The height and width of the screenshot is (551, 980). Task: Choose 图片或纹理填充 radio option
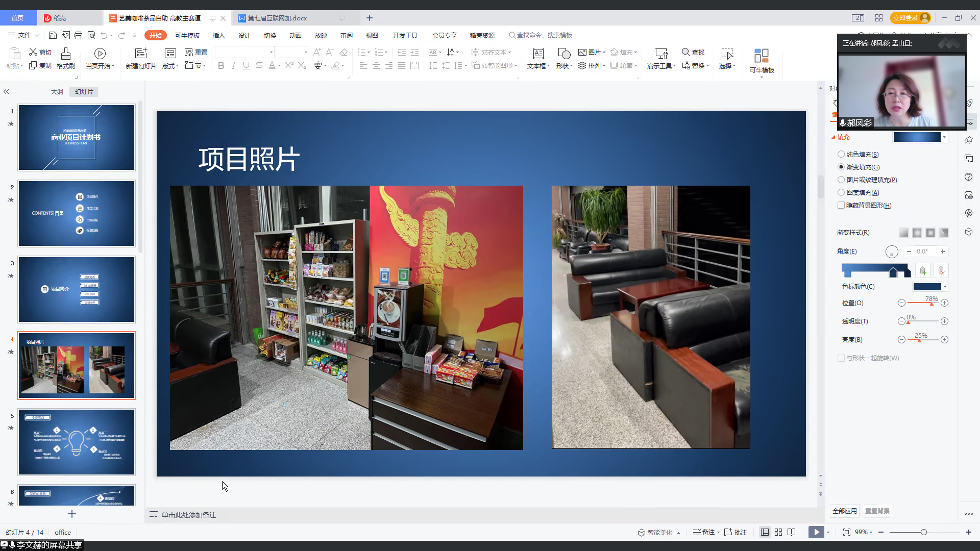(841, 180)
